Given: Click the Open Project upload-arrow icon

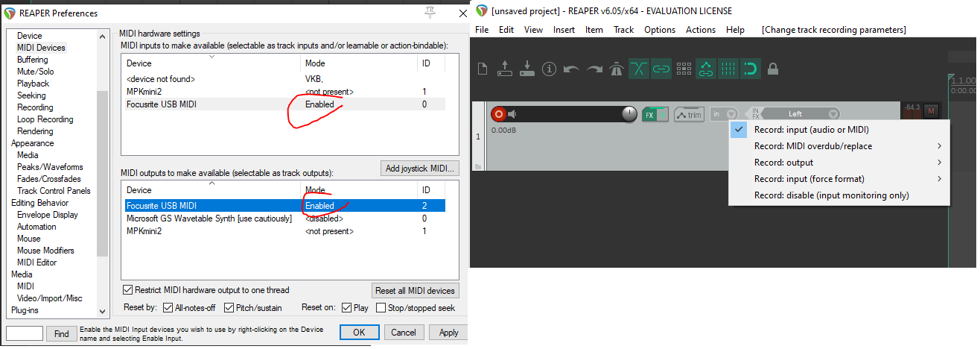Looking at the screenshot, I should 504,69.
